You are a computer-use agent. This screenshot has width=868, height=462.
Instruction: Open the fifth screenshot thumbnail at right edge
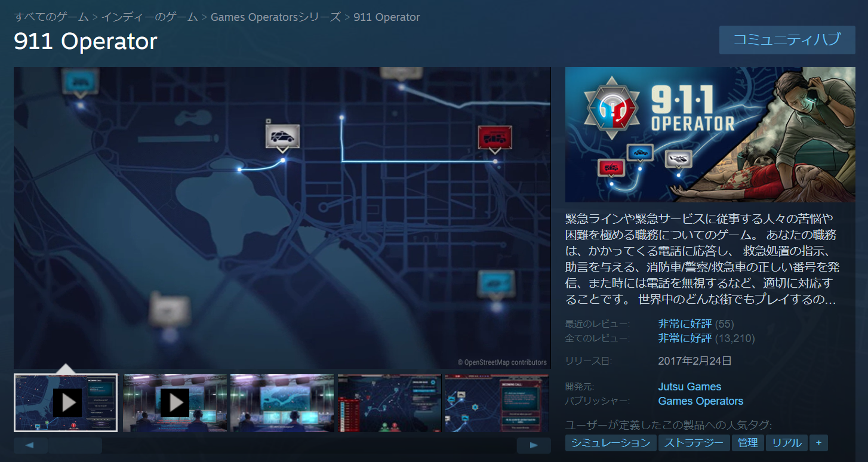click(496, 403)
